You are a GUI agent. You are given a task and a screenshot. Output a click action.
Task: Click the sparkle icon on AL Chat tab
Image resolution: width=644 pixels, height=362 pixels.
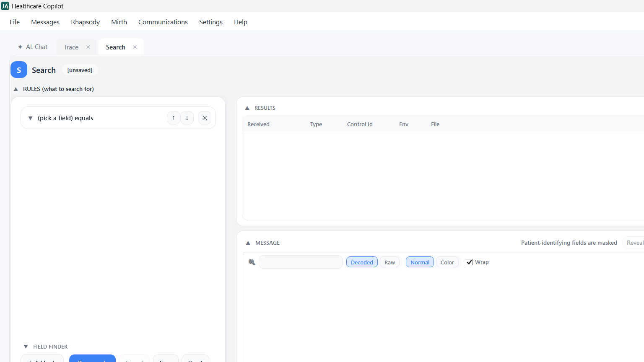click(x=20, y=47)
